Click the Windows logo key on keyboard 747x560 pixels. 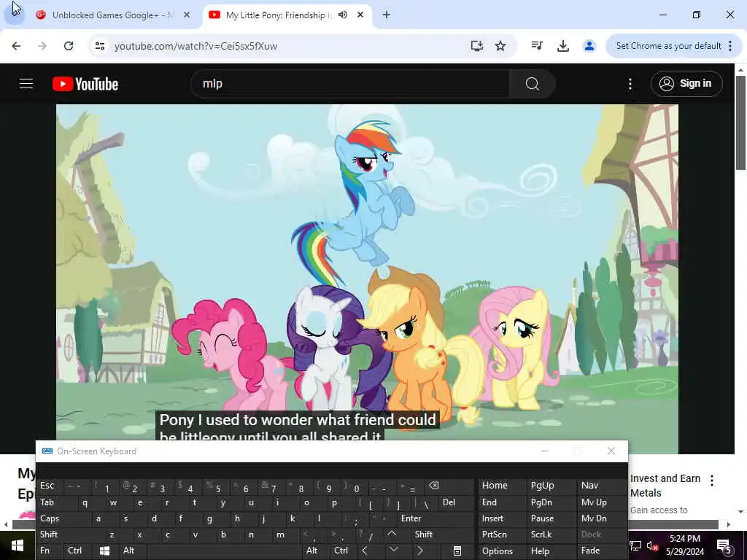coord(104,551)
